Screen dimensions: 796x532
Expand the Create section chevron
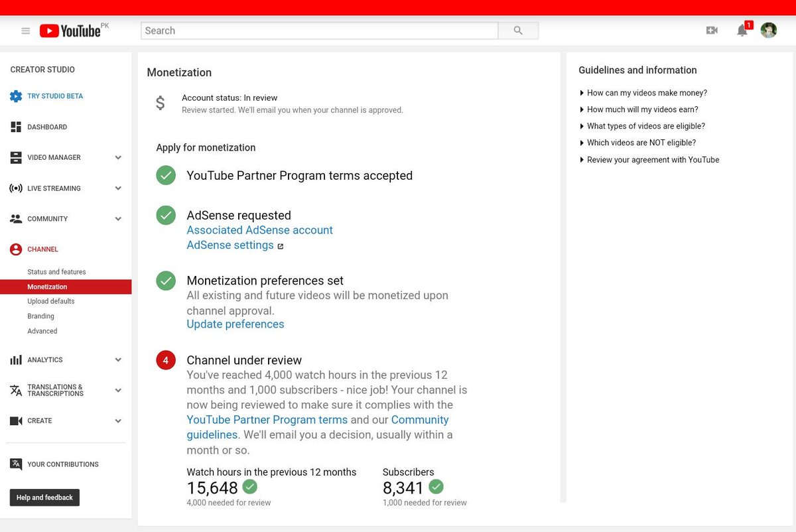pyautogui.click(x=118, y=421)
